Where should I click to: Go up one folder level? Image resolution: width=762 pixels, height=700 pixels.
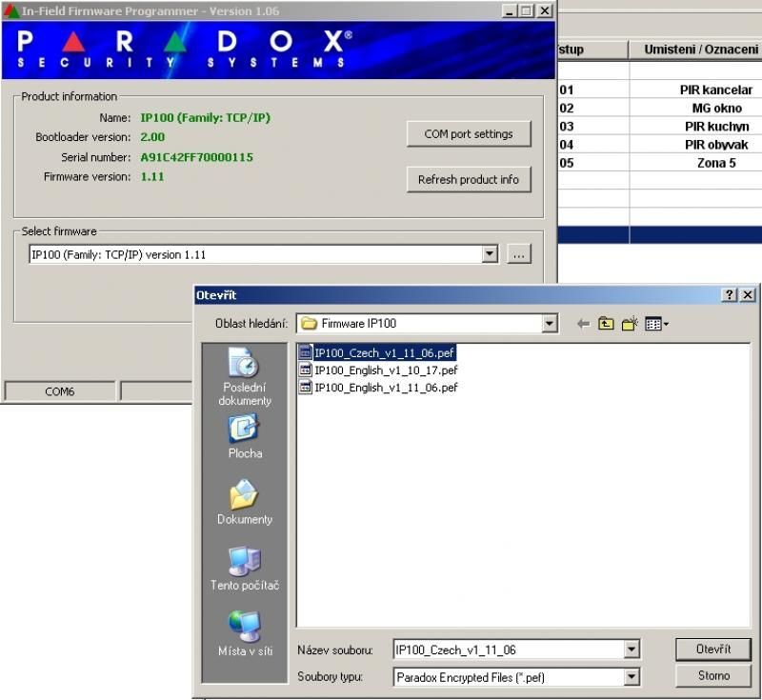(607, 324)
